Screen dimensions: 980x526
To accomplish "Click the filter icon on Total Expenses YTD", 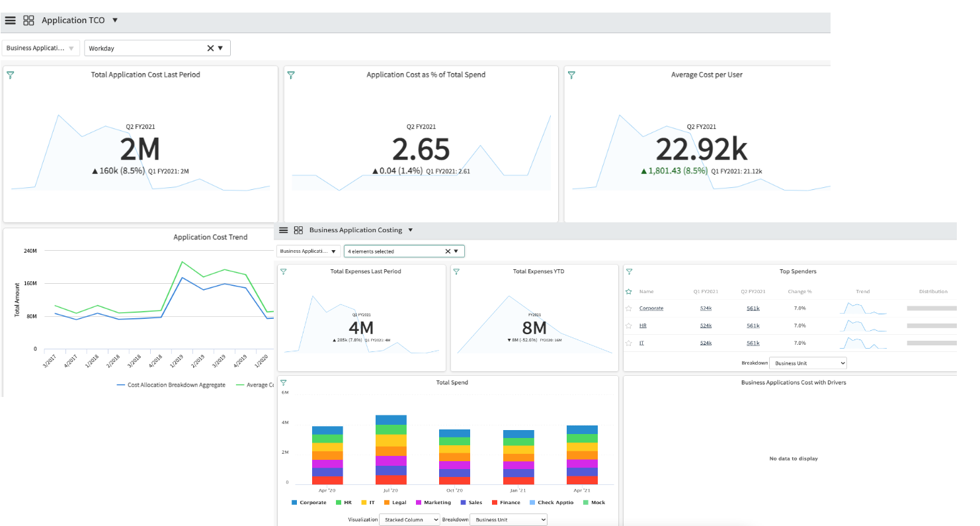I will coord(456,271).
